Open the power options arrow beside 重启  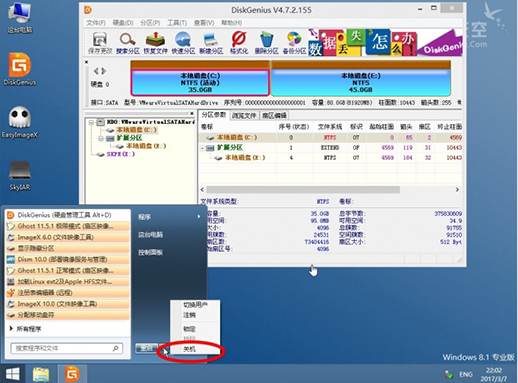pos(164,348)
